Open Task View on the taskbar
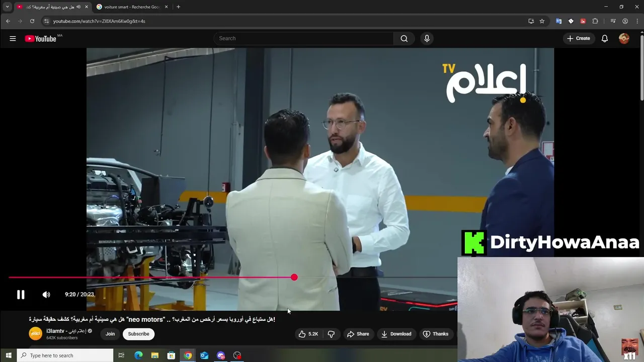Viewport: 644px width, 362px height. [x=121, y=355]
